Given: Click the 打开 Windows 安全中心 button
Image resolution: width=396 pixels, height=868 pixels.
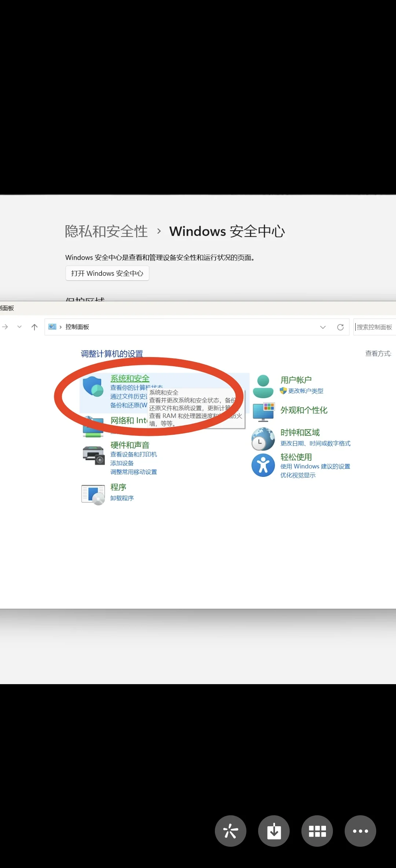Looking at the screenshot, I should [107, 273].
